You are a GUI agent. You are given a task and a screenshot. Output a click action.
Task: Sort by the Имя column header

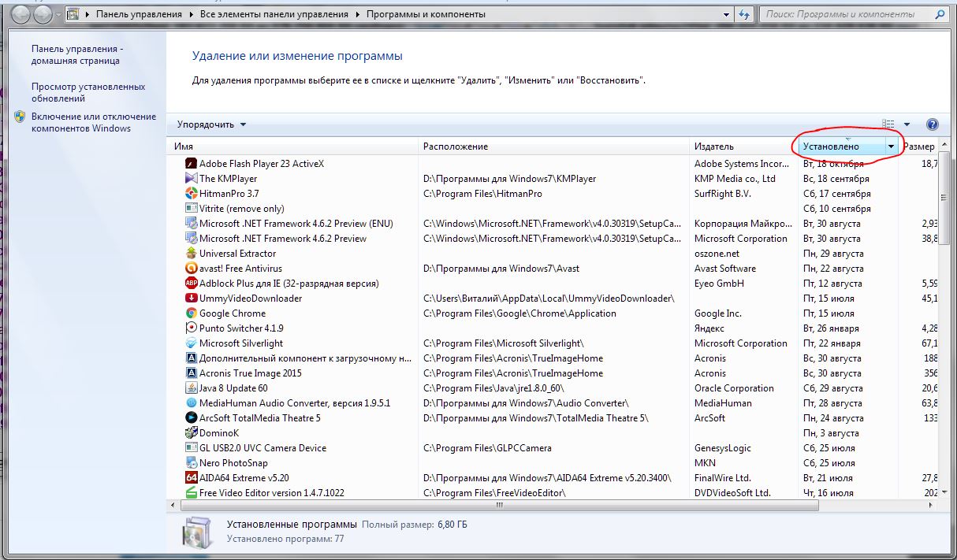293,146
